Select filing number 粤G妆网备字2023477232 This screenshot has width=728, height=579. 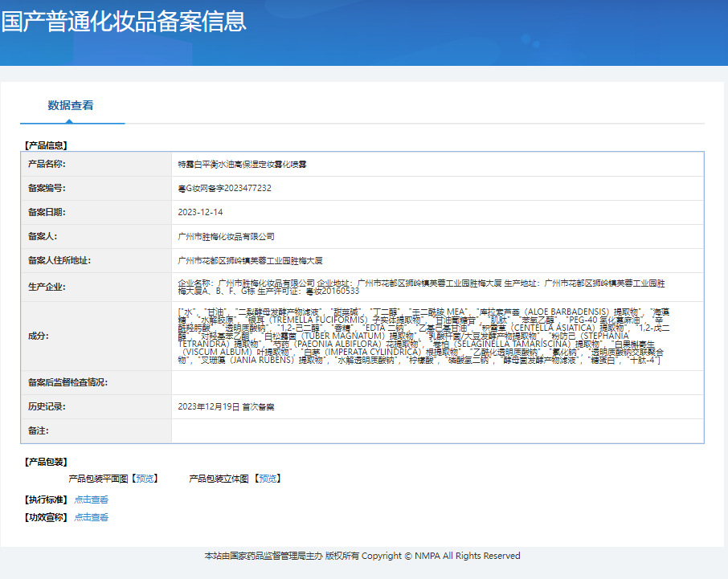tap(225, 189)
